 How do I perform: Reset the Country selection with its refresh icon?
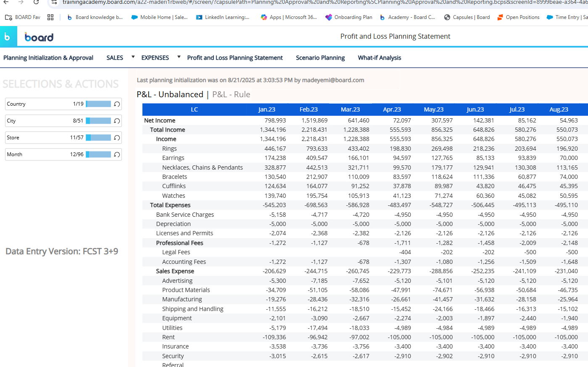coord(117,104)
